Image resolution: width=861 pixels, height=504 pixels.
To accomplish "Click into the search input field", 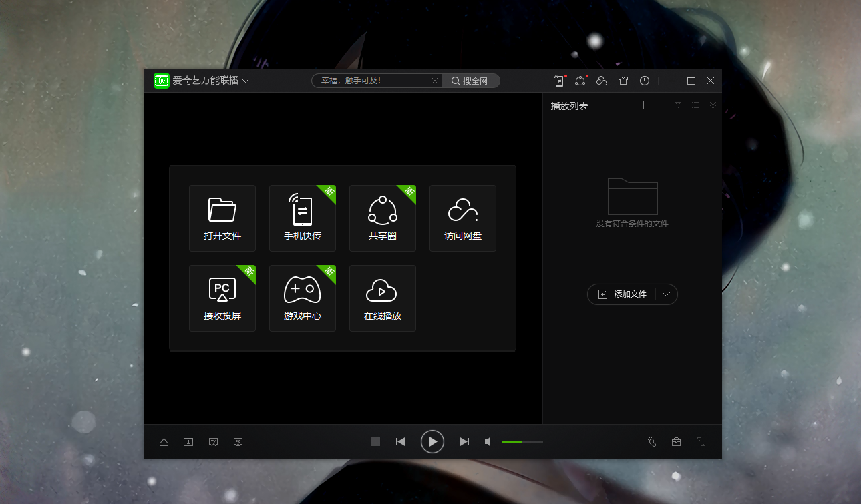I will pyautogui.click(x=371, y=81).
